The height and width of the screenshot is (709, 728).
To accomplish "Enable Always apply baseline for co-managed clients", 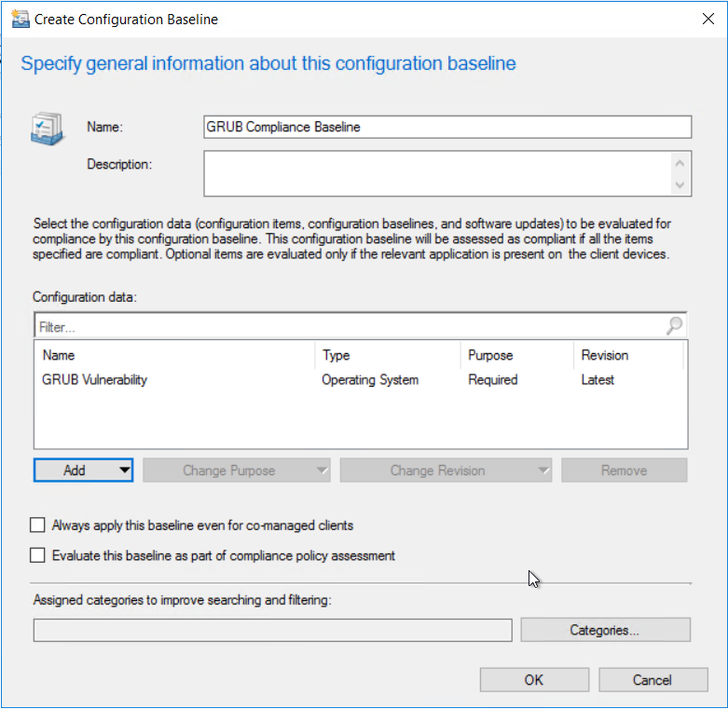I will pyautogui.click(x=38, y=525).
